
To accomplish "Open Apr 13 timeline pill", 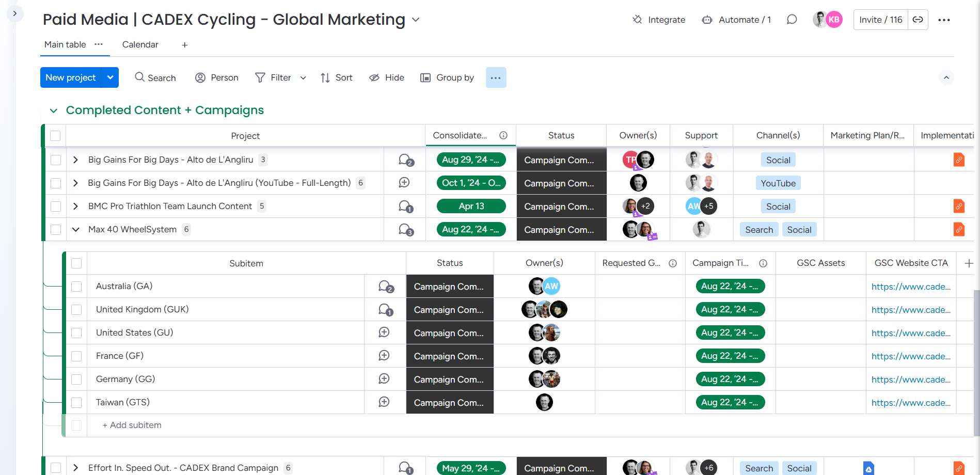I will [471, 206].
